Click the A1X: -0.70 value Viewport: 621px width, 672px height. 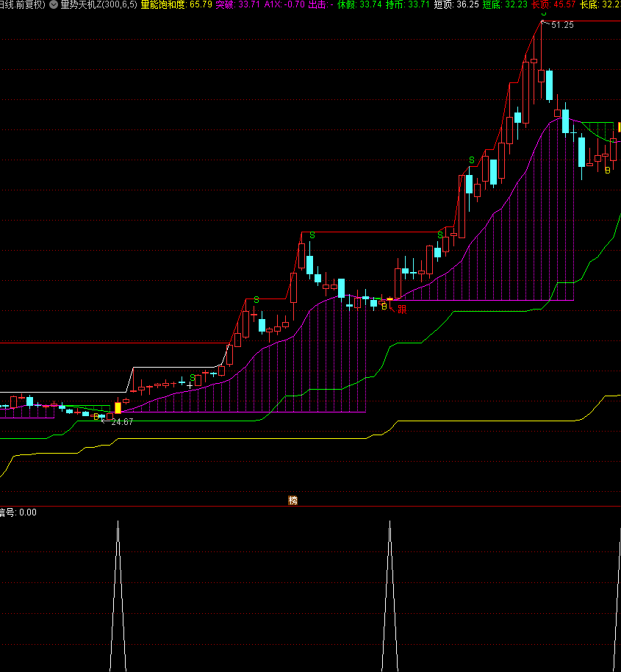pos(284,4)
